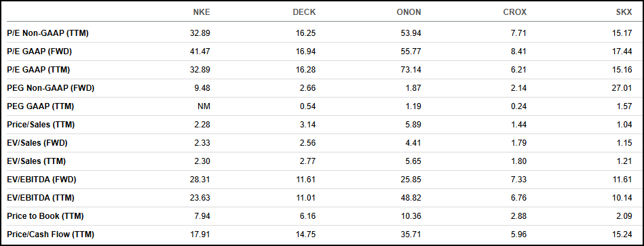Select the P/E Non-GAAP (TTM) row label
Screen dimensions: 644x246
click(48, 34)
